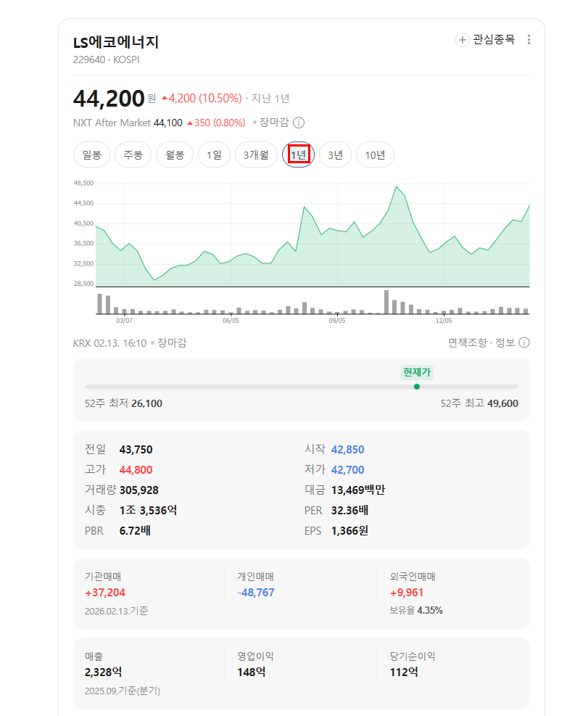Click the NXT After Market price 44,100
Viewport: 588px width, 716px height.
click(x=168, y=123)
